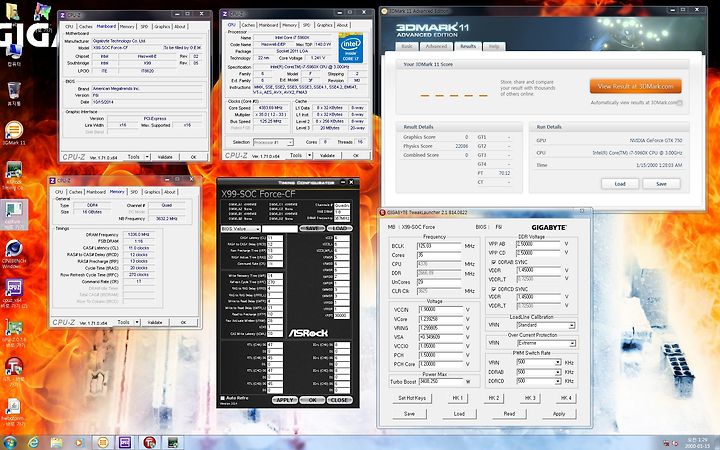This screenshot has width=720, height=450.
Task: Click View Result at 3DMark.com button
Action: click(x=636, y=86)
